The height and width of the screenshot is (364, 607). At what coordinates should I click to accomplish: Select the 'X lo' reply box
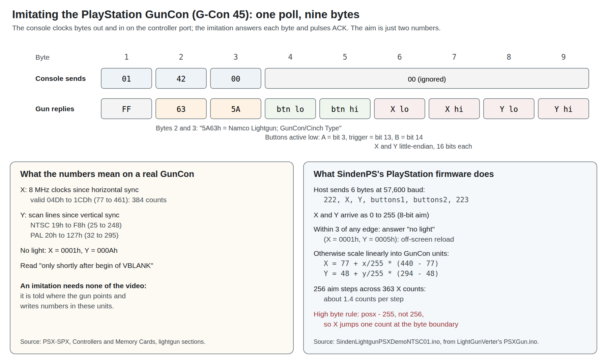(x=400, y=109)
